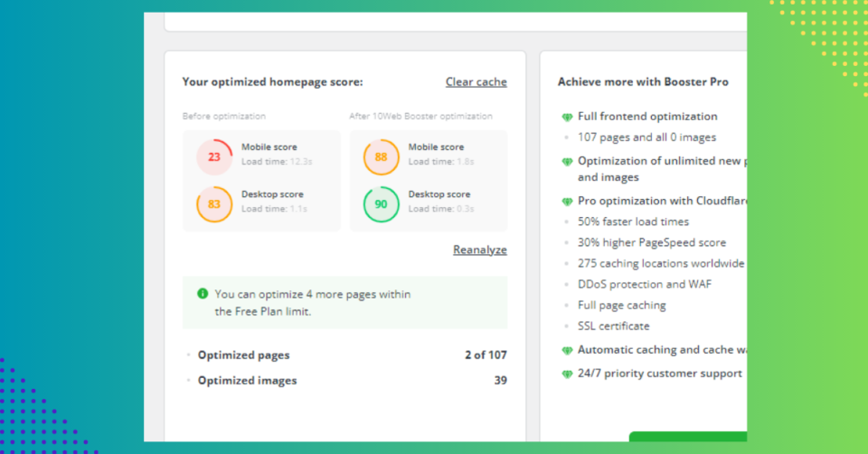
Task: Click the before-optimization 'Mobile score' label
Action: tap(269, 147)
